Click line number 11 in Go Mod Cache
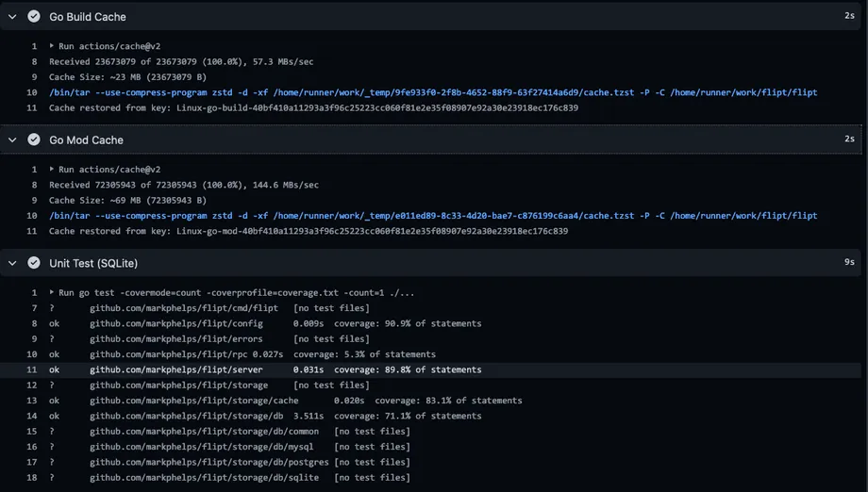The width and height of the screenshot is (868, 492). (x=32, y=231)
